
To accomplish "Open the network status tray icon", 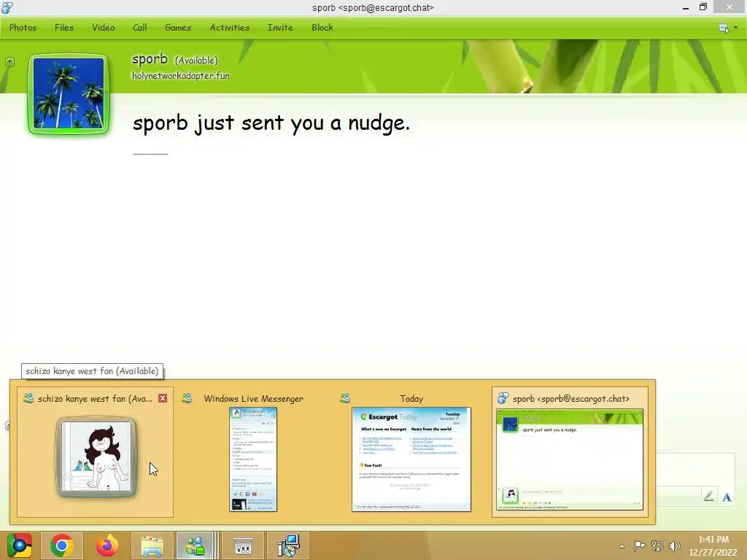I will click(657, 545).
